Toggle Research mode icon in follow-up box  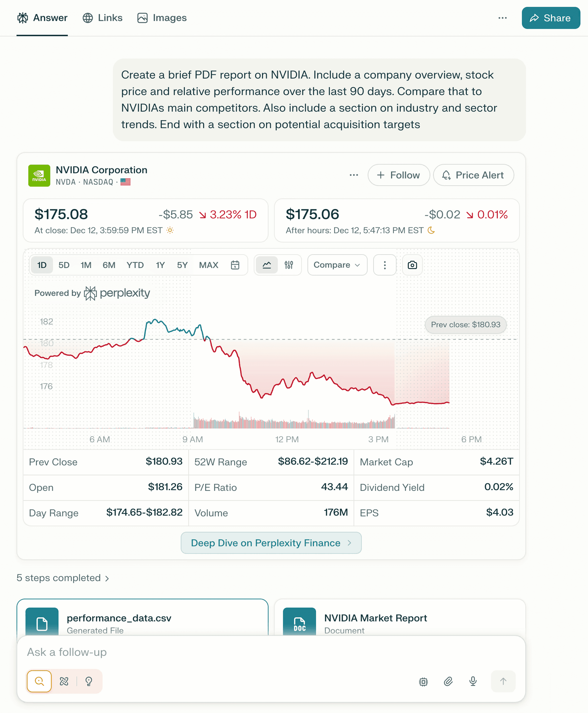point(64,681)
